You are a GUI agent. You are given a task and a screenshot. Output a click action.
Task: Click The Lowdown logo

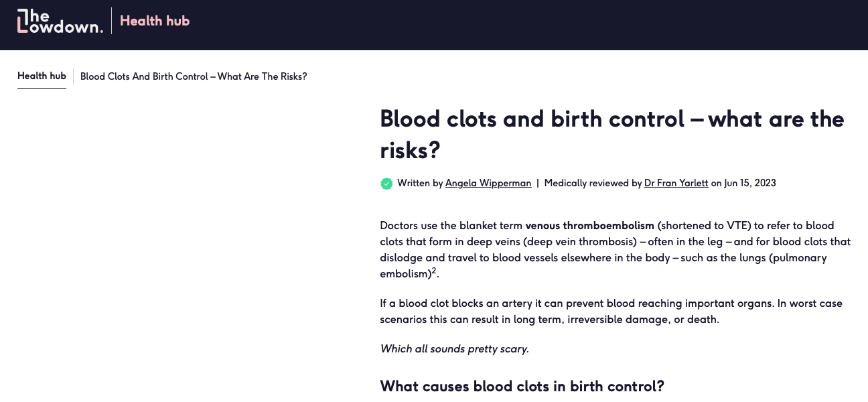point(60,21)
